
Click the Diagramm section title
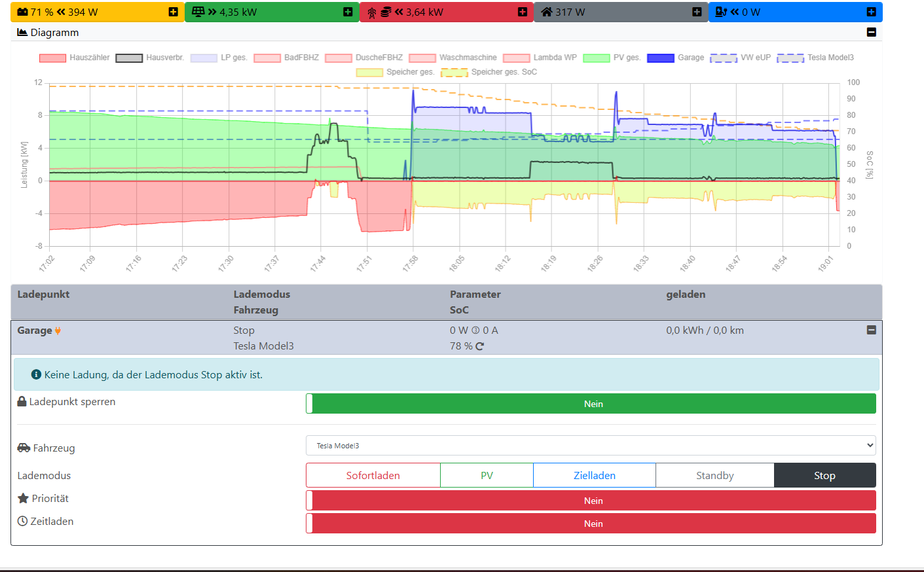point(54,32)
